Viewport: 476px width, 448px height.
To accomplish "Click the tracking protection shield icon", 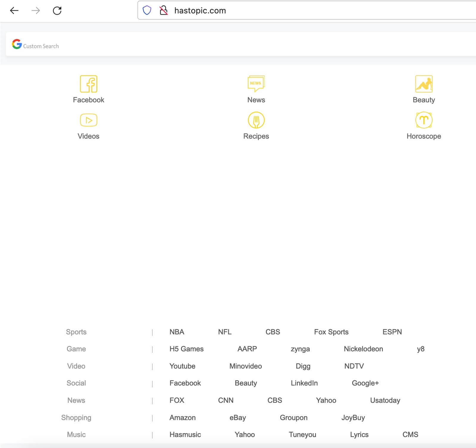I will [x=147, y=10].
